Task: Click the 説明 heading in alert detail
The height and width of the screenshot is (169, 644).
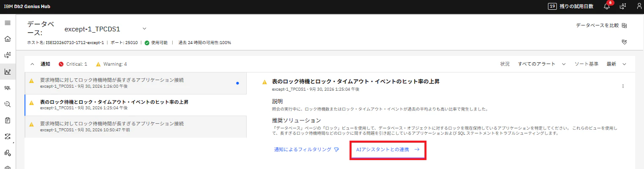Action: click(278, 102)
